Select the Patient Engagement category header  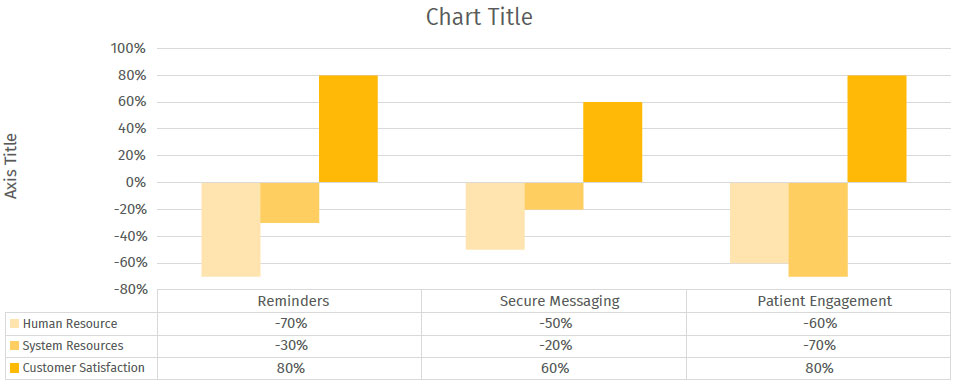coord(825,301)
